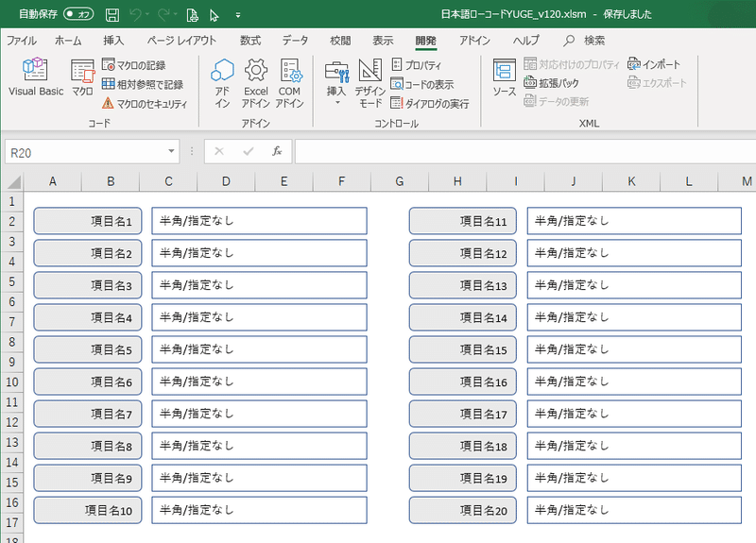Click the 項目名11 button
This screenshot has width=756, height=543.
tap(463, 221)
